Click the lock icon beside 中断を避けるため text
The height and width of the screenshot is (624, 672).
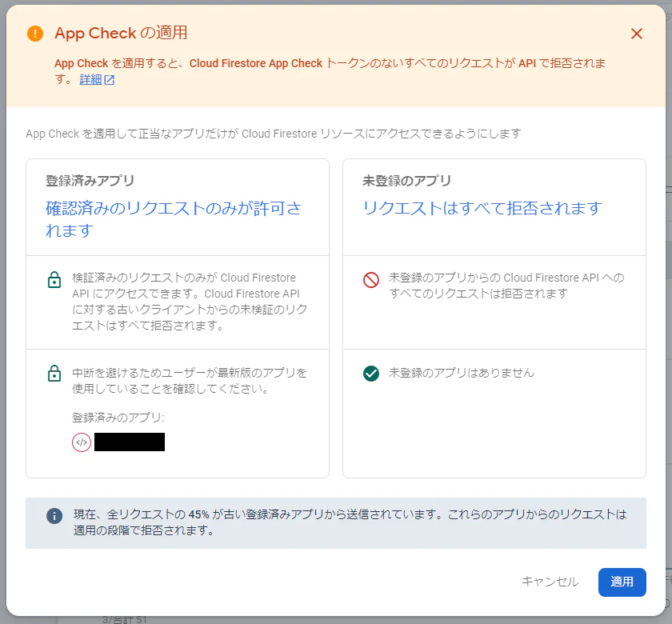pos(54,374)
